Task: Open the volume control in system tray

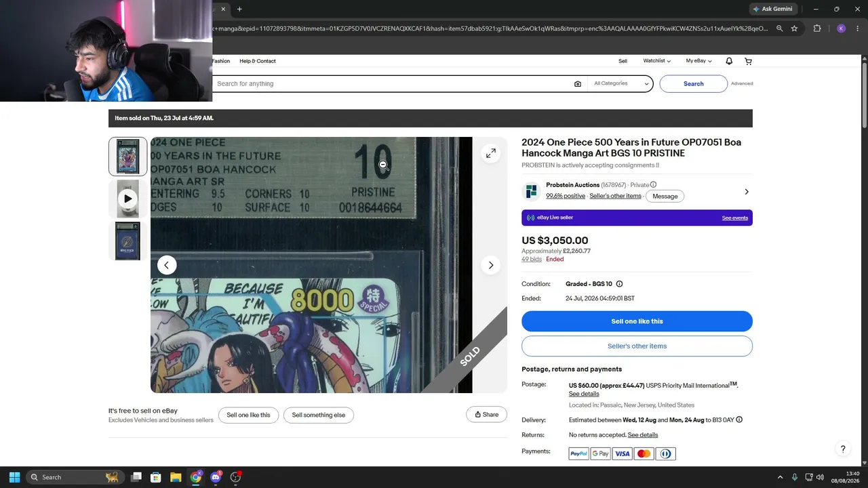Action: 820,477
